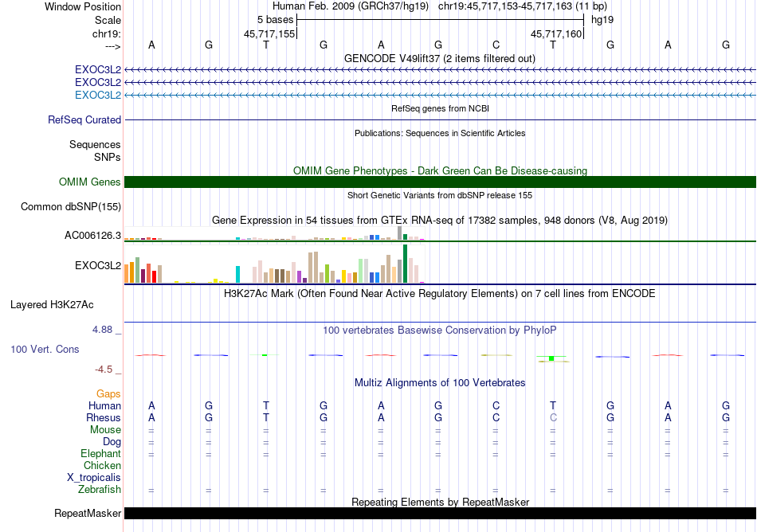Click the chr19 45,717,155 ruler position marker

pyautogui.click(x=269, y=33)
